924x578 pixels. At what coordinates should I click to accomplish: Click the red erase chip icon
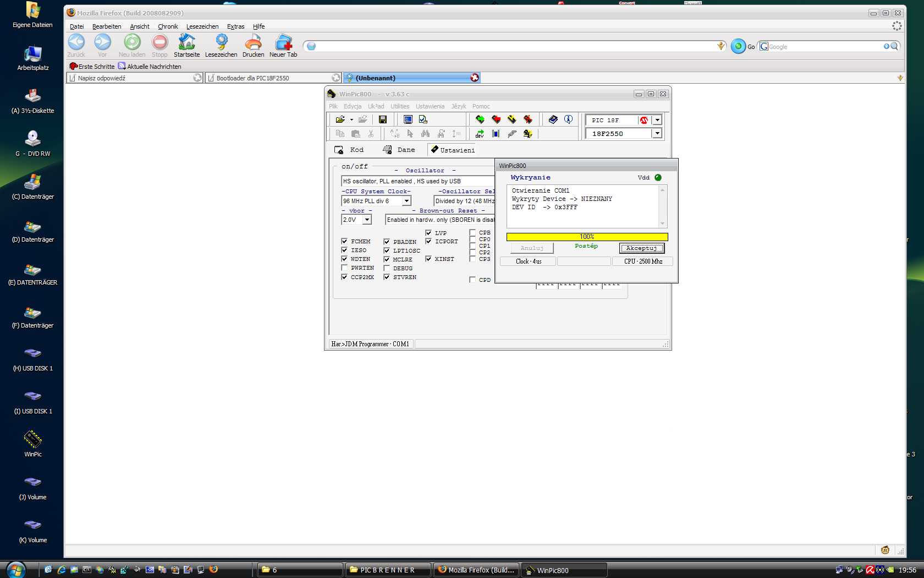point(528,119)
